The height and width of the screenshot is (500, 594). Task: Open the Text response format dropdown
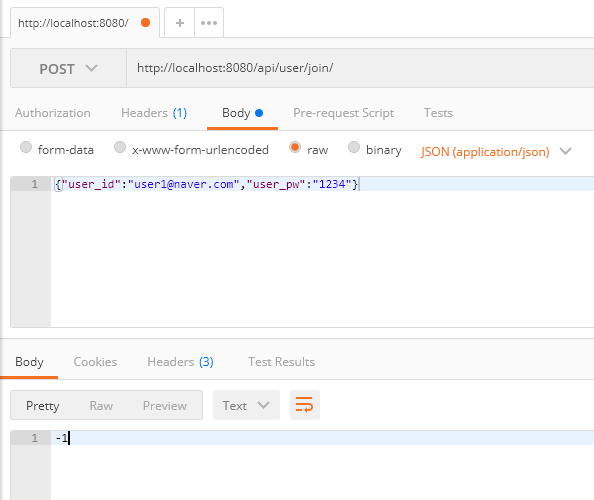[246, 405]
